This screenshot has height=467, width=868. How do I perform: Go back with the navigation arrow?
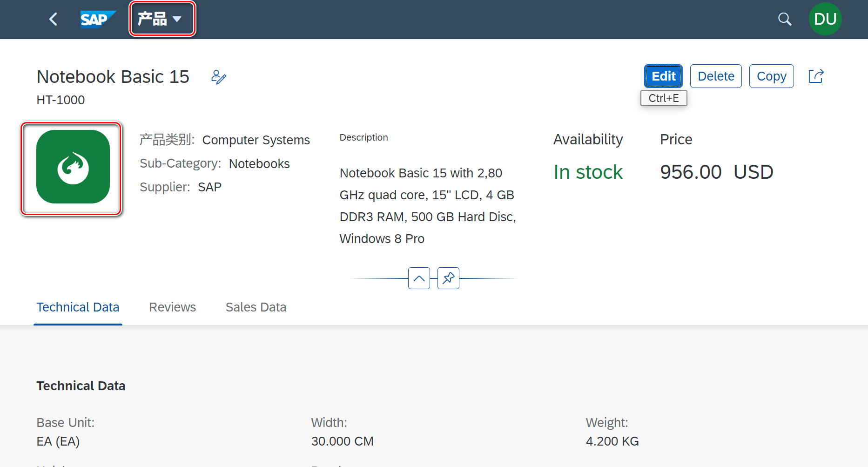(53, 19)
